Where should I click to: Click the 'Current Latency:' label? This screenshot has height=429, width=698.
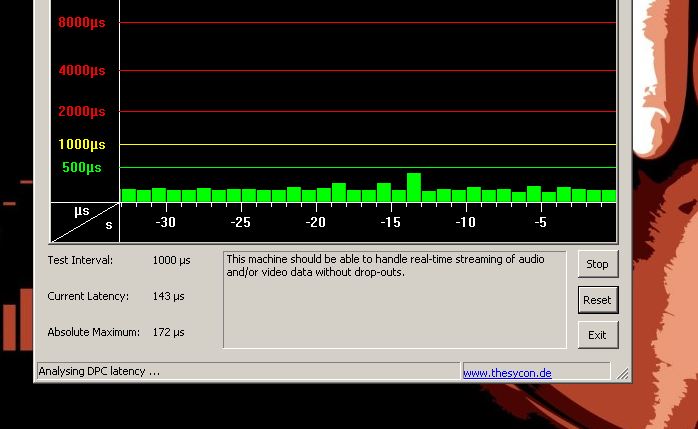(88, 296)
